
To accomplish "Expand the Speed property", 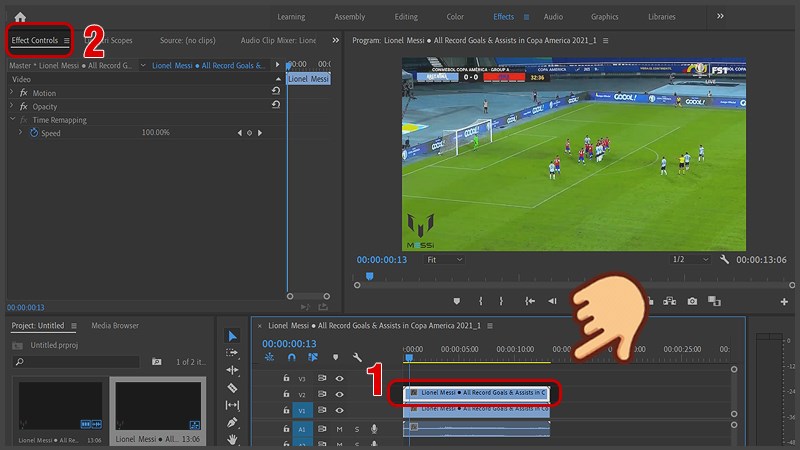I will [x=20, y=132].
